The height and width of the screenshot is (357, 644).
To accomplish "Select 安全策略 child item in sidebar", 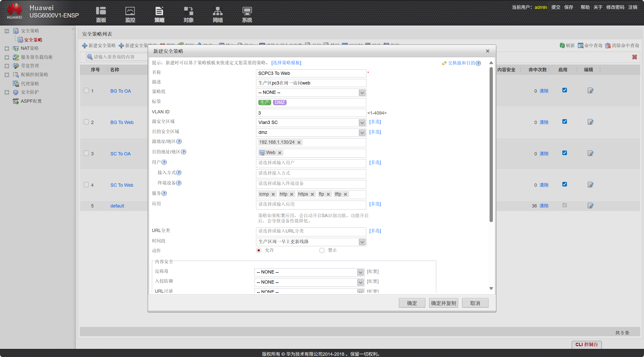I will [x=33, y=40].
